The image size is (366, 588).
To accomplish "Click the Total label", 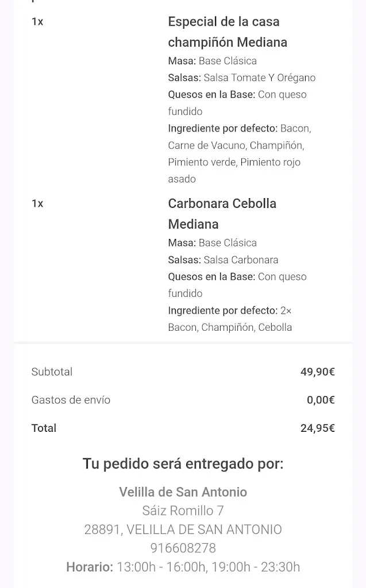I will point(44,428).
